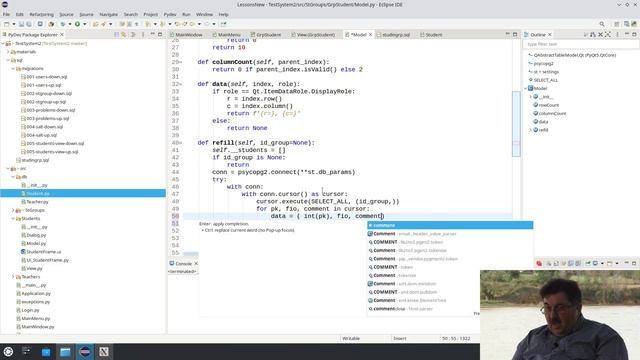The height and width of the screenshot is (360, 640).
Task: Pick 'commentclose' completion suggestion
Action: (x=450, y=309)
